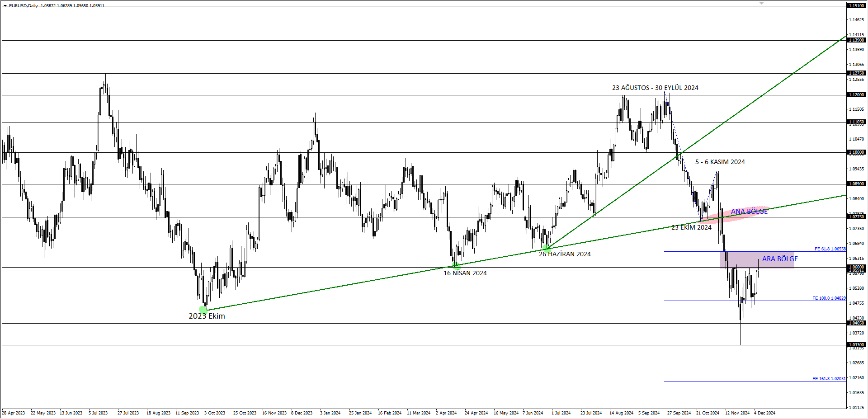Click the '3 Jan 2024' date on time axis
This screenshot has height=419, width=868.
pos(330,413)
